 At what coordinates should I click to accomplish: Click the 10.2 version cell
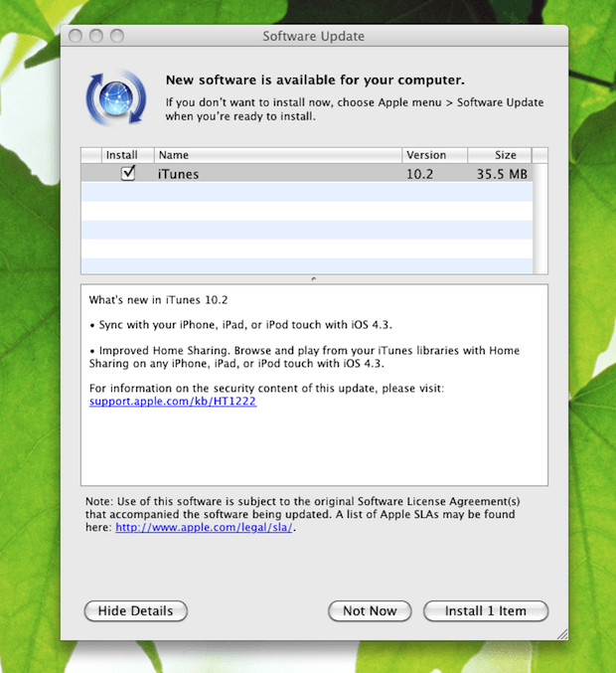click(419, 174)
